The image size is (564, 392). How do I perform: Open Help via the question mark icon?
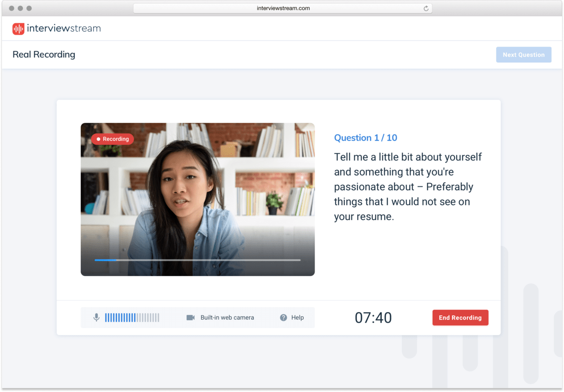pos(282,318)
